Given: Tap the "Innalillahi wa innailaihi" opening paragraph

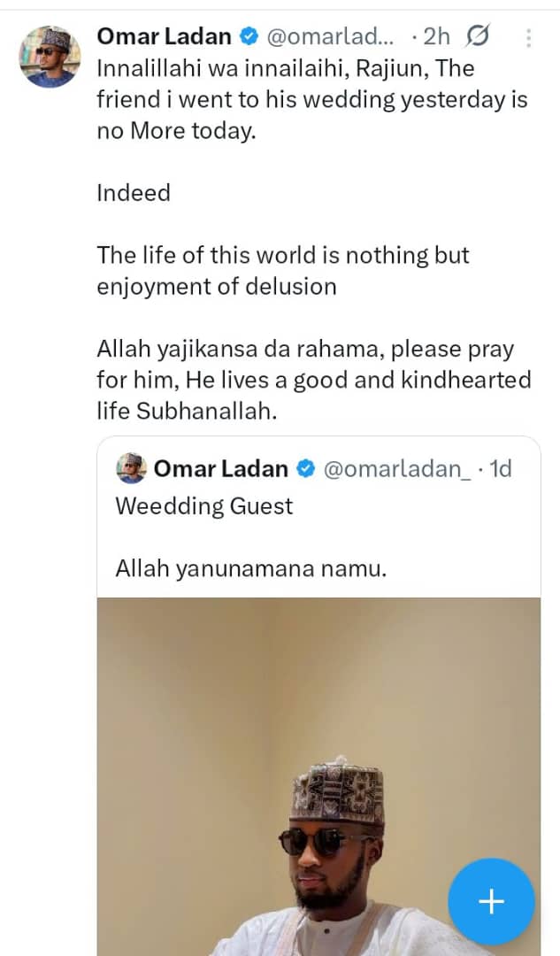Looking at the screenshot, I should click(311, 99).
